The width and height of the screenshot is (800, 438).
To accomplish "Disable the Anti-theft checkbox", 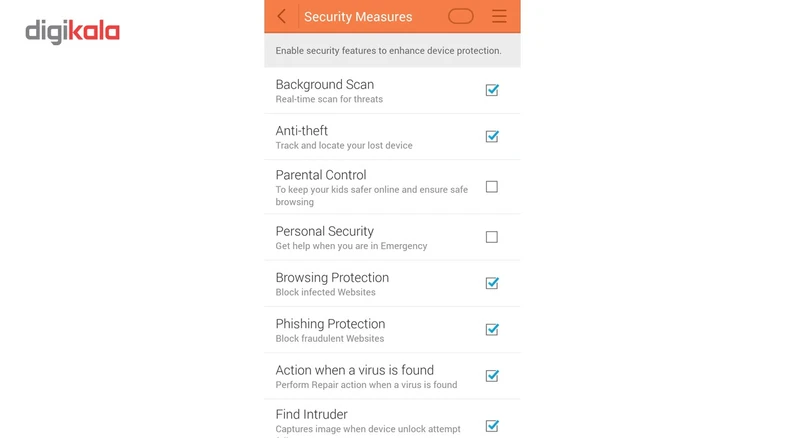I will tap(492, 136).
